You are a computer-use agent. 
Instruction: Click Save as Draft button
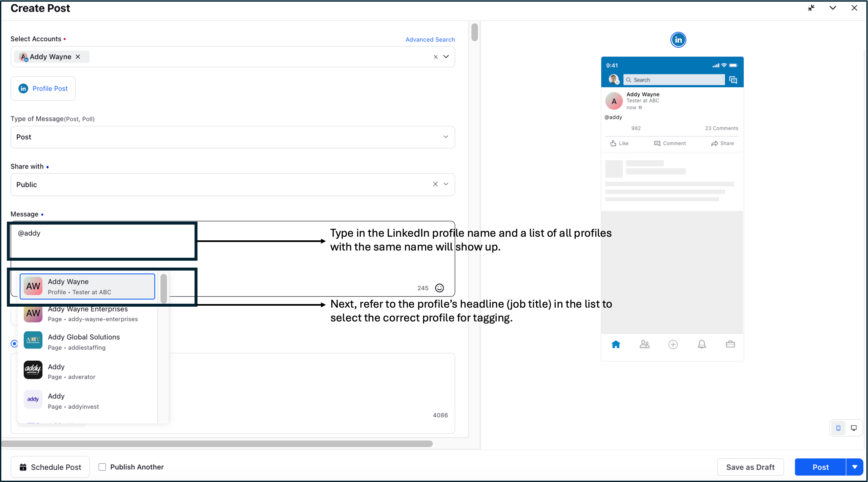click(x=750, y=467)
